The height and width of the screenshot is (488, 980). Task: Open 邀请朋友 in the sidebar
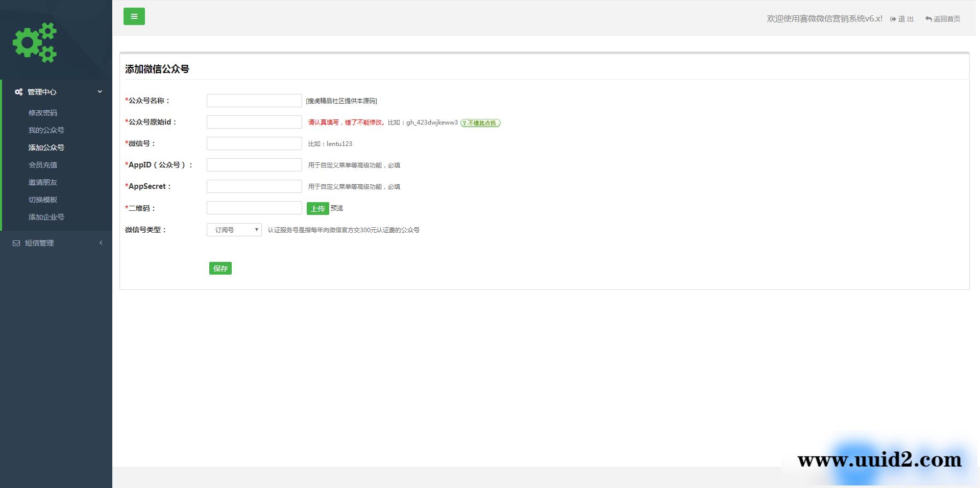(x=43, y=182)
